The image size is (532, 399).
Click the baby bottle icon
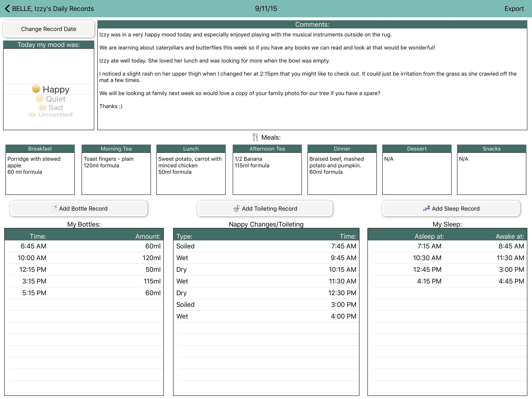click(x=53, y=208)
